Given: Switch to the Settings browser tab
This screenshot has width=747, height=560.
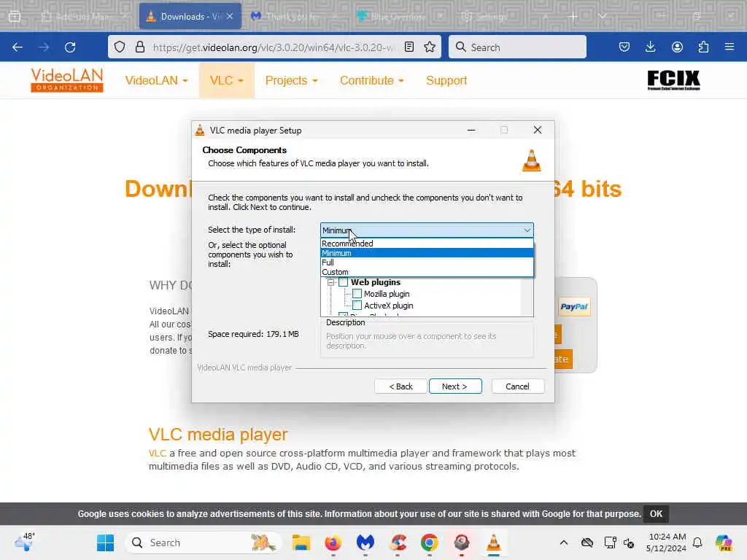Looking at the screenshot, I should pos(504,17).
